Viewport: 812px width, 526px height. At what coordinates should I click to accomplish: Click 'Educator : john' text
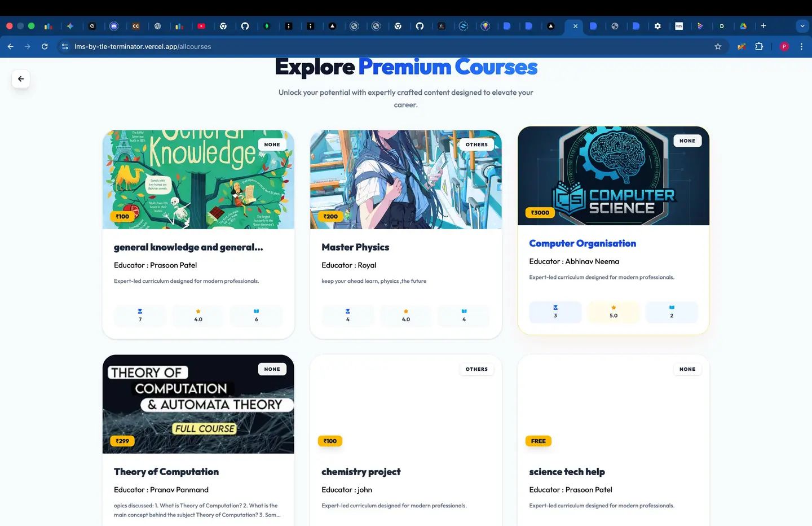pos(347,490)
